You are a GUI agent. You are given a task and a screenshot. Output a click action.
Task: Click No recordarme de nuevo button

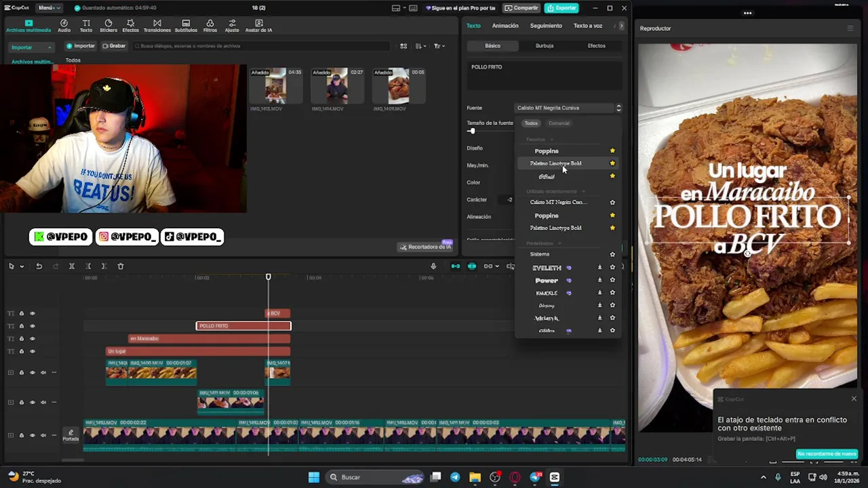(827, 454)
